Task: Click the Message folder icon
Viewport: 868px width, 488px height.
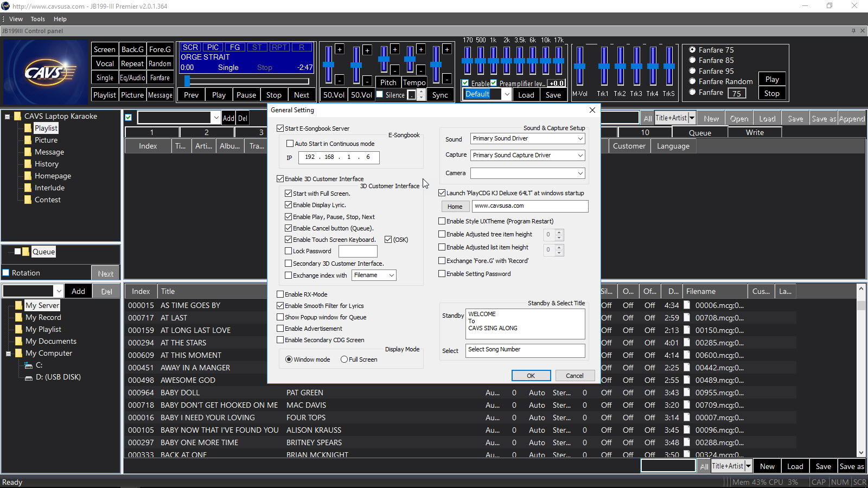Action: coord(28,152)
